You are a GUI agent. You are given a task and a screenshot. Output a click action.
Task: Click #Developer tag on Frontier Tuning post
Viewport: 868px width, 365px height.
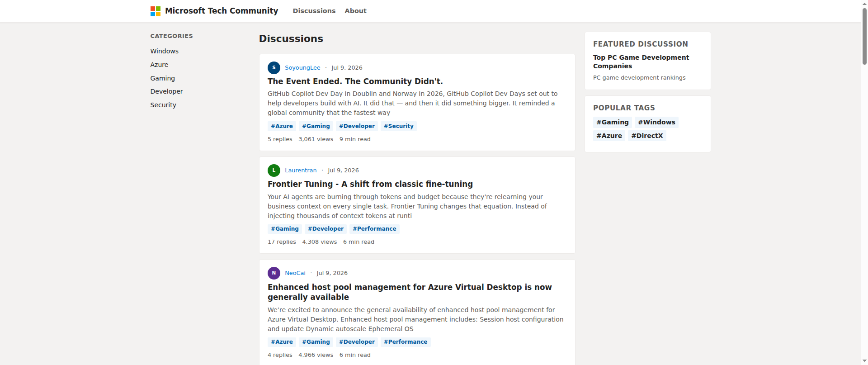pos(326,229)
